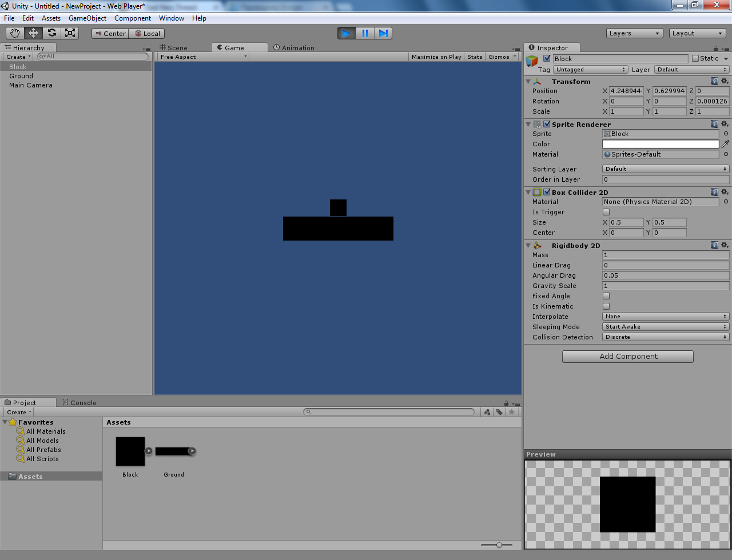
Task: Select the Rotate tool
Action: (51, 33)
